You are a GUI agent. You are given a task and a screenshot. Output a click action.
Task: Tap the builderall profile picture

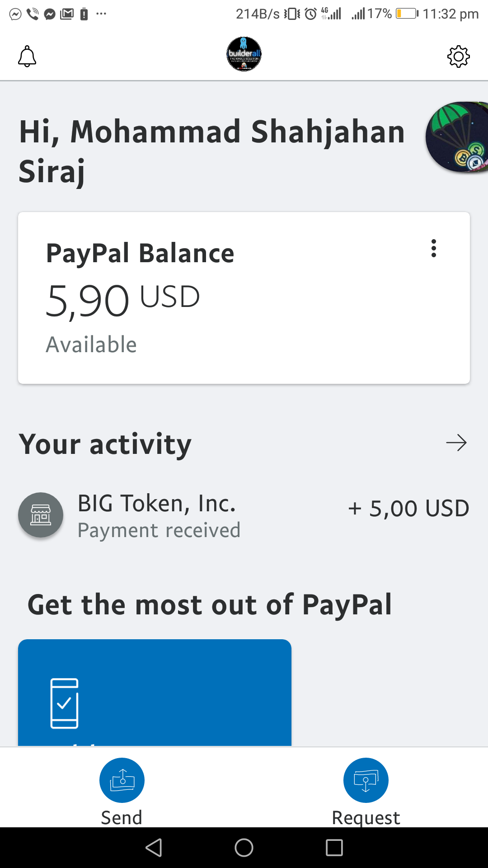pyautogui.click(x=244, y=54)
